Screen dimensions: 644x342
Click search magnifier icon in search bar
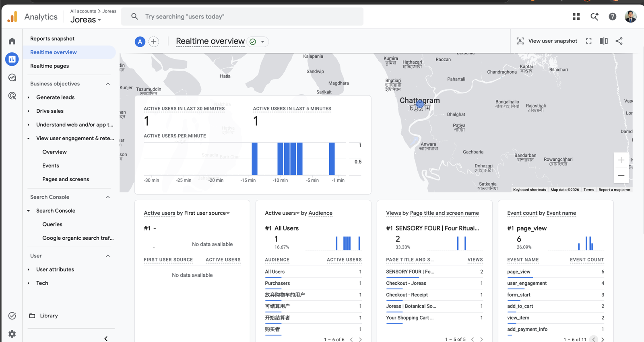pyautogui.click(x=134, y=17)
